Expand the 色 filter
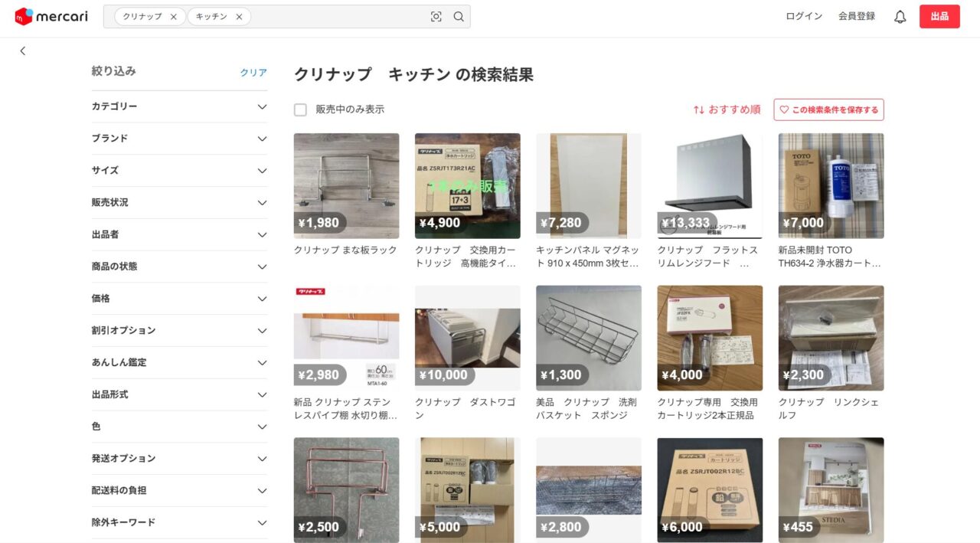 pos(179,427)
